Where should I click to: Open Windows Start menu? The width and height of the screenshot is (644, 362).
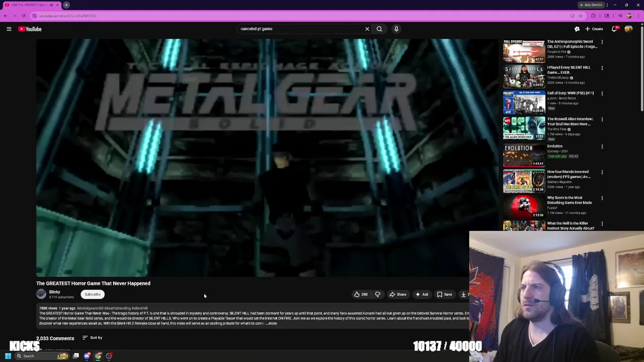tap(8, 356)
